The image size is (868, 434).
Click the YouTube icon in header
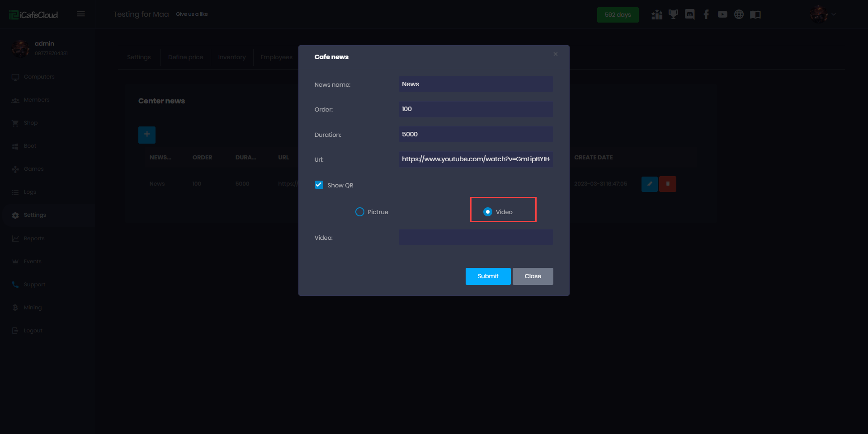pyautogui.click(x=722, y=14)
